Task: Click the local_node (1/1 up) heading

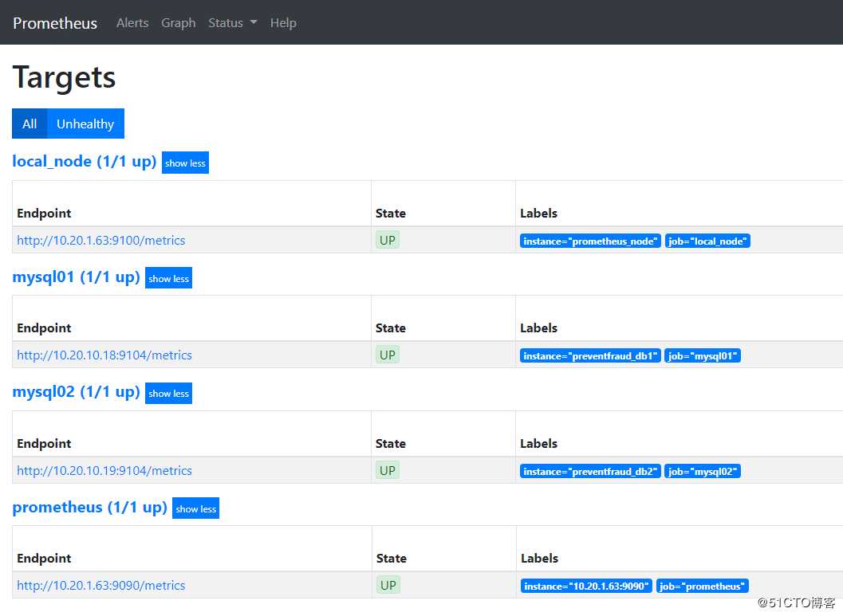Action: coord(84,162)
